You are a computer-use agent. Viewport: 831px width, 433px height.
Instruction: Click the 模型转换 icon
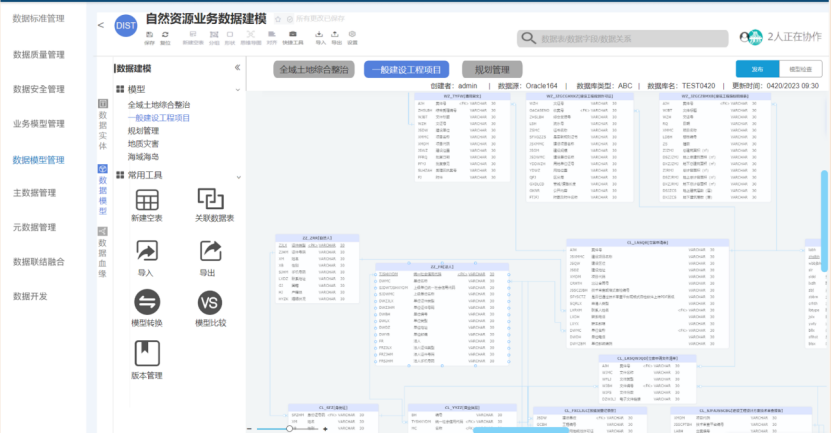point(147,303)
